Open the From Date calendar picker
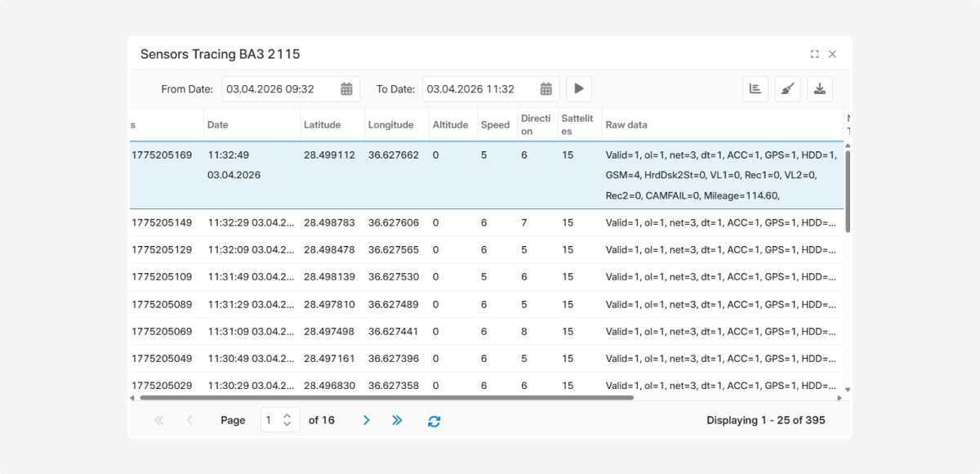980x474 pixels. click(x=346, y=89)
